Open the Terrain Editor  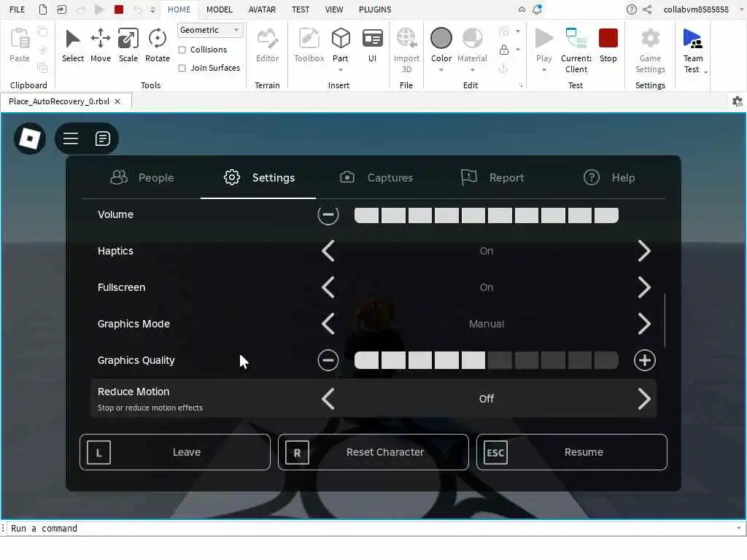coord(267,45)
